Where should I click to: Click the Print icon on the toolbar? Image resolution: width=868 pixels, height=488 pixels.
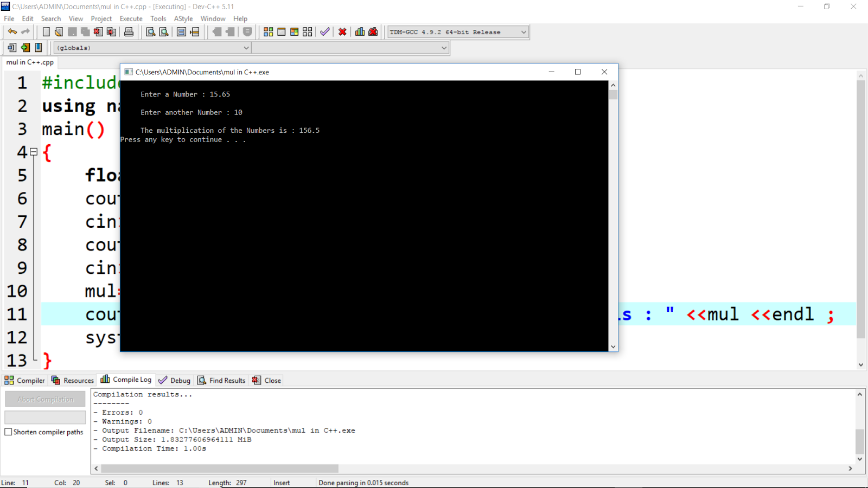tap(129, 32)
